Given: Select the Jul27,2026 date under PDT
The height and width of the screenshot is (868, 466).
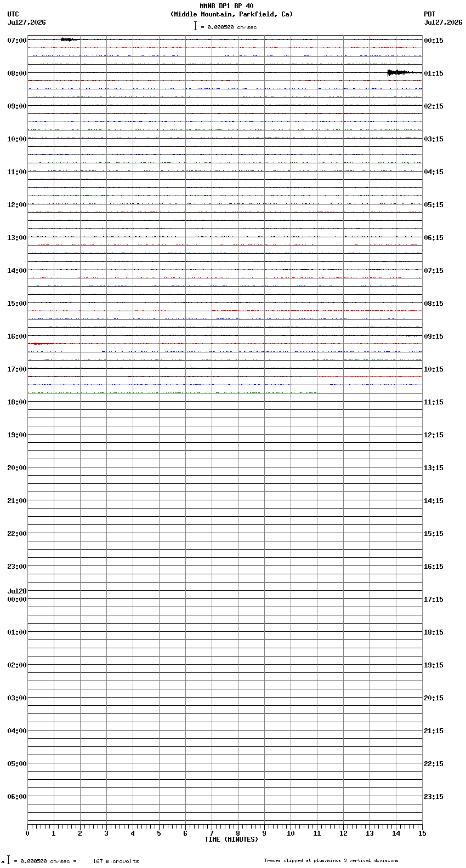Looking at the screenshot, I should point(443,22).
